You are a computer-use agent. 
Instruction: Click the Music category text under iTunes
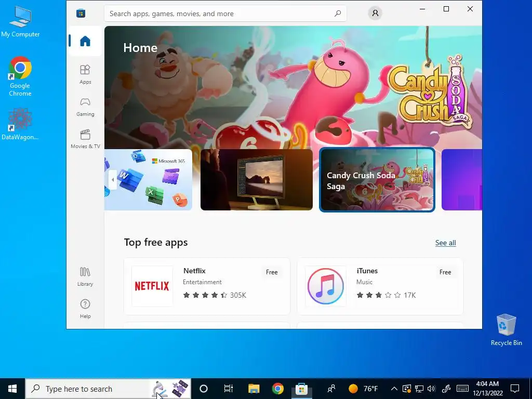(364, 282)
